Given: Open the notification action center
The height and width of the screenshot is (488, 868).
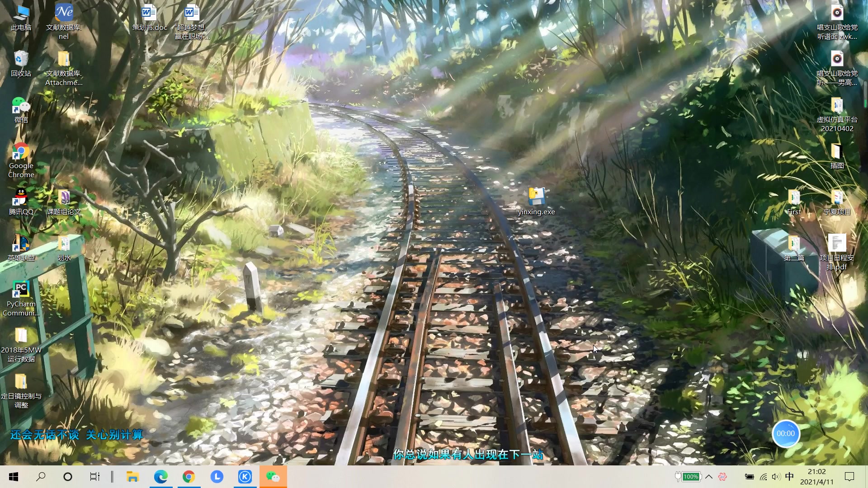Looking at the screenshot, I should 849,477.
